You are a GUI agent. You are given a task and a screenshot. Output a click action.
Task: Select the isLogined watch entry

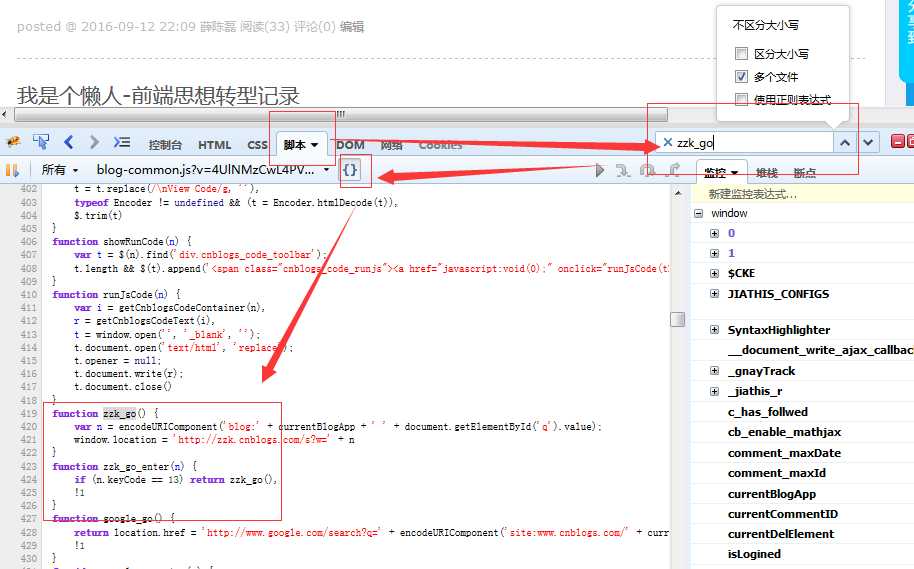(754, 554)
